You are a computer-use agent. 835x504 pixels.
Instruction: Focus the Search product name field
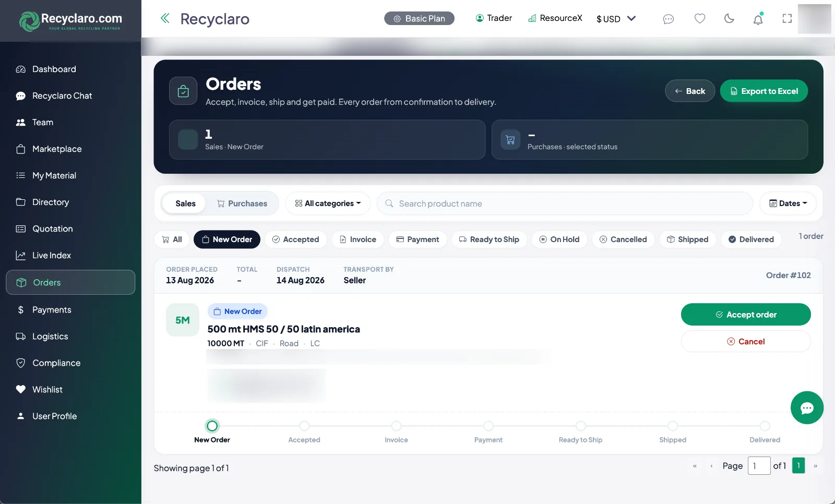(x=565, y=203)
